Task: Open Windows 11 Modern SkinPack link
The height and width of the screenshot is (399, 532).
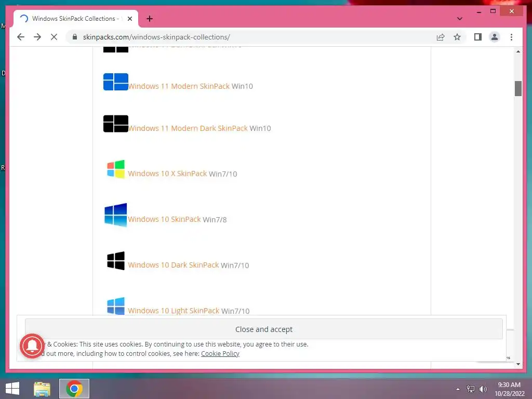Action: click(179, 86)
